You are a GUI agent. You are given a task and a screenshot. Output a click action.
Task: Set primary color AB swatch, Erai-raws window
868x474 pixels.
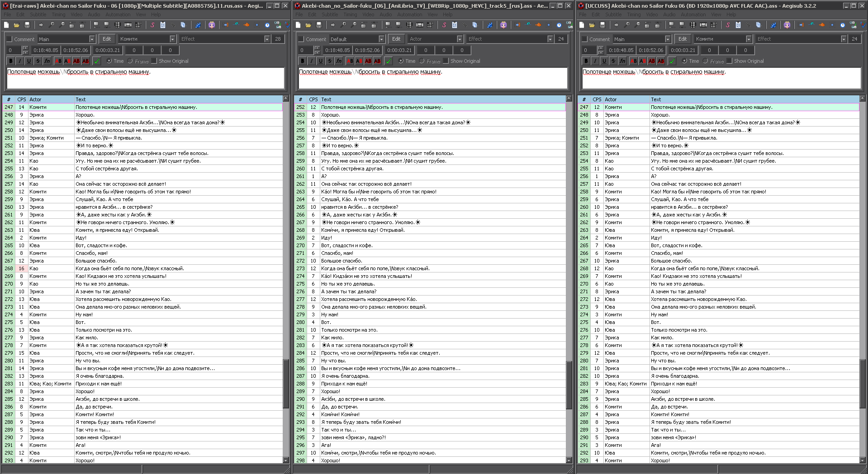pyautogui.click(x=58, y=61)
